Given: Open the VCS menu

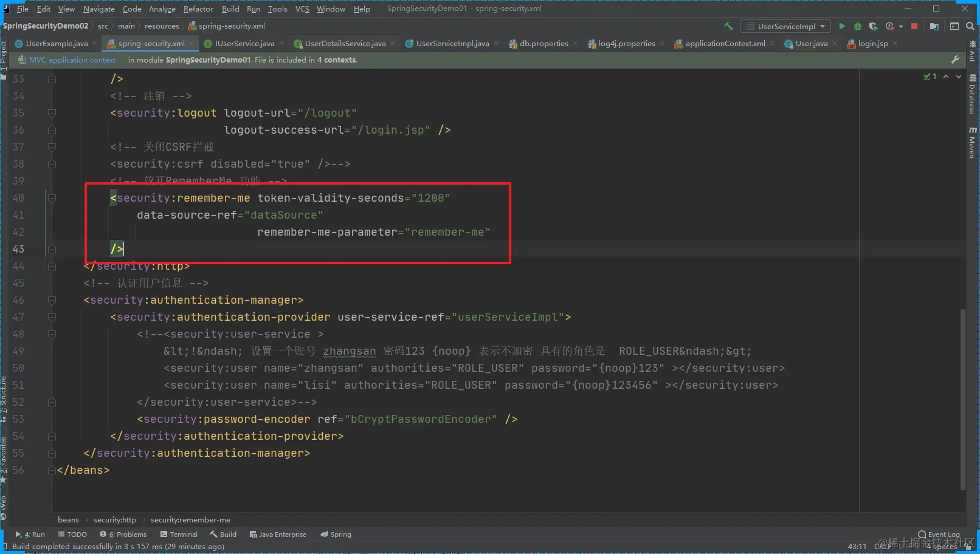Looking at the screenshot, I should tap(302, 9).
